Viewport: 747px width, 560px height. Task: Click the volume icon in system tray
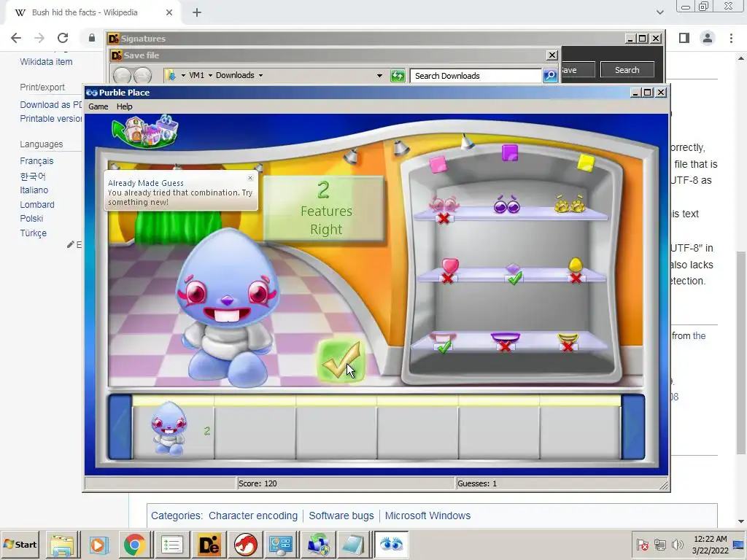[677, 544]
